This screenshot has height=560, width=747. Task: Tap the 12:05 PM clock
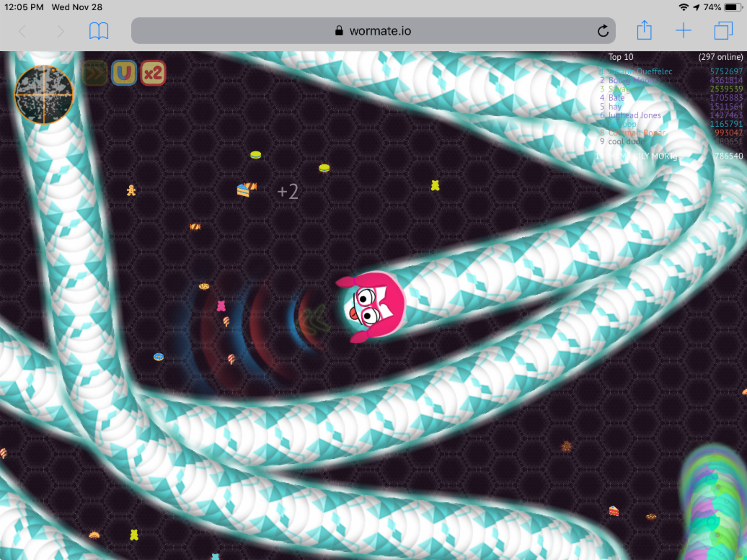click(x=24, y=7)
